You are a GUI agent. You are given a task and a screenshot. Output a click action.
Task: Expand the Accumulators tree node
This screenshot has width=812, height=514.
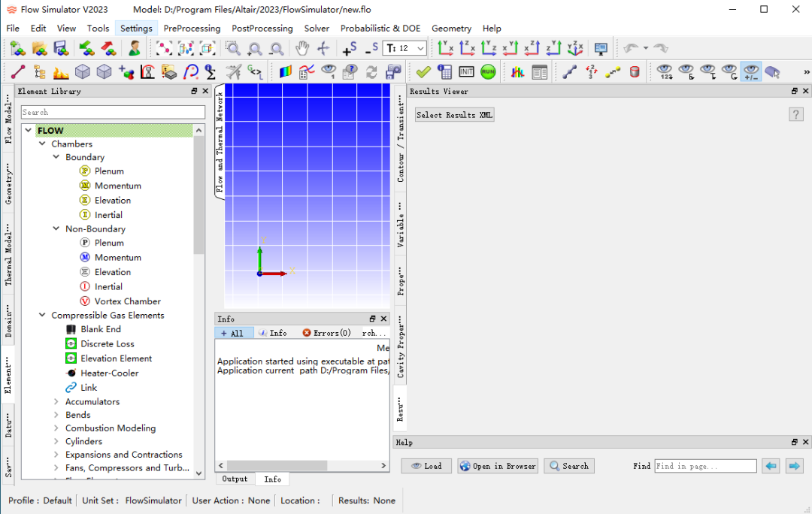(x=56, y=402)
